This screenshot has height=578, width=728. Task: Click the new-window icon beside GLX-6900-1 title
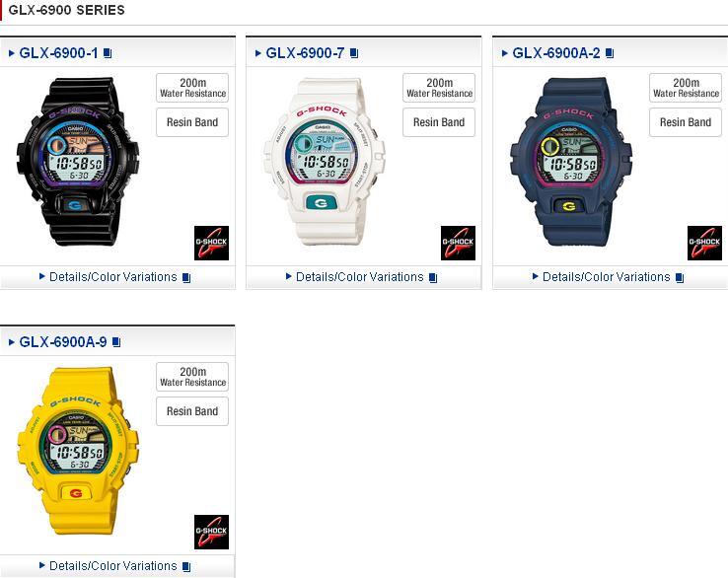click(108, 53)
